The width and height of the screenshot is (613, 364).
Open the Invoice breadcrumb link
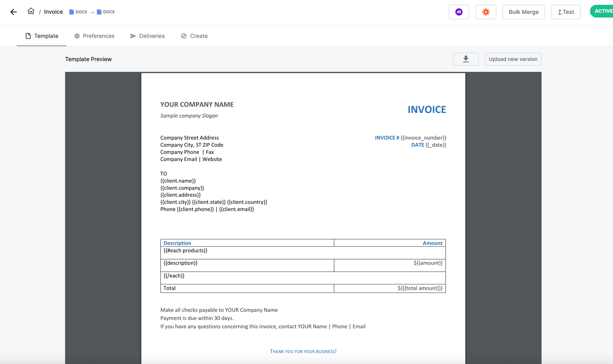pos(53,12)
